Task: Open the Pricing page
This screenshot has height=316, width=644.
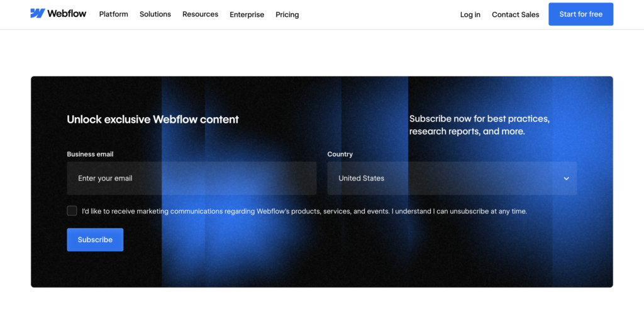Action: click(287, 14)
